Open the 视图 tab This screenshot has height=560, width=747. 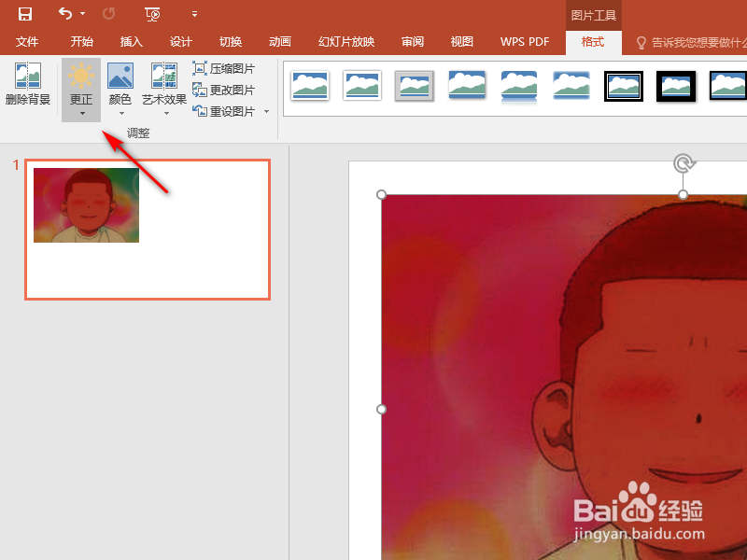pyautogui.click(x=462, y=42)
